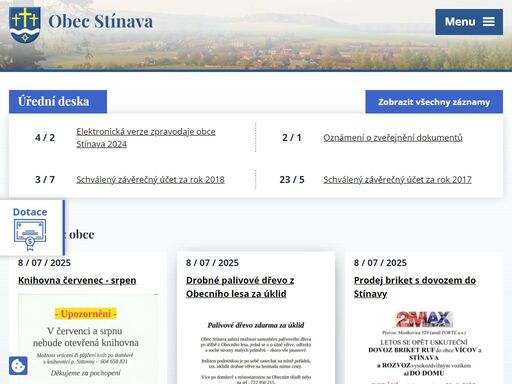The width and height of the screenshot is (512, 384).
Task: Click the Obec Stínava coat of arms logo
Action: click(25, 25)
